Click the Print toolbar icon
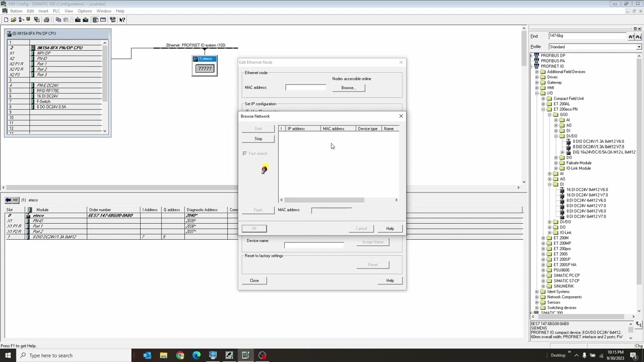644x362 pixels. (x=46, y=20)
